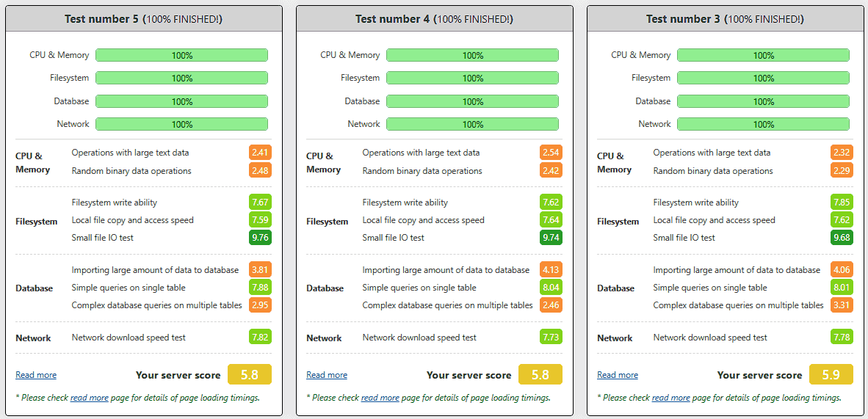The image size is (868, 419).
Task: Click the 7.82 network download speed score
Action: (261, 338)
